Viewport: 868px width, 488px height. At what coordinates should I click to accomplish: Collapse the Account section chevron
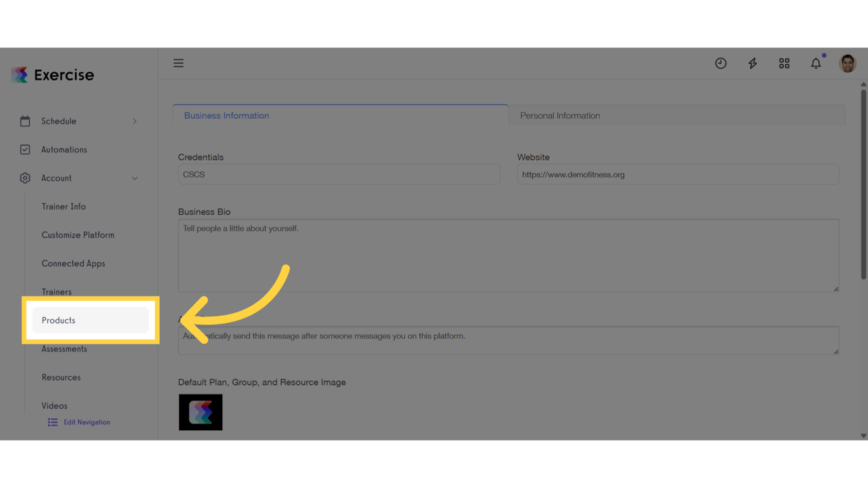(134, 178)
